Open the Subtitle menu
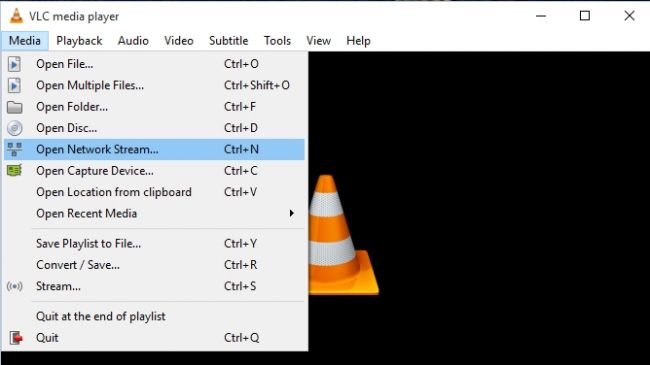650x365 pixels. coord(228,41)
